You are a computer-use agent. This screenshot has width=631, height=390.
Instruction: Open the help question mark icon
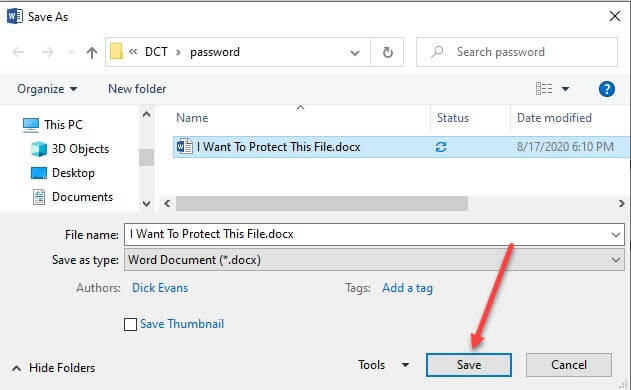(606, 89)
